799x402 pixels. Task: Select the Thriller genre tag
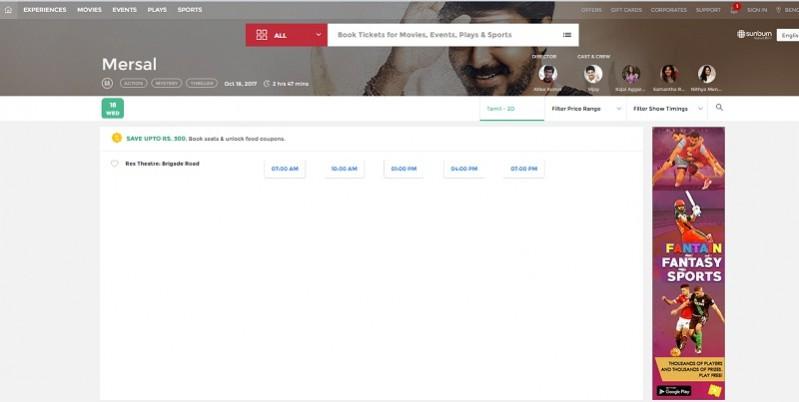point(201,83)
